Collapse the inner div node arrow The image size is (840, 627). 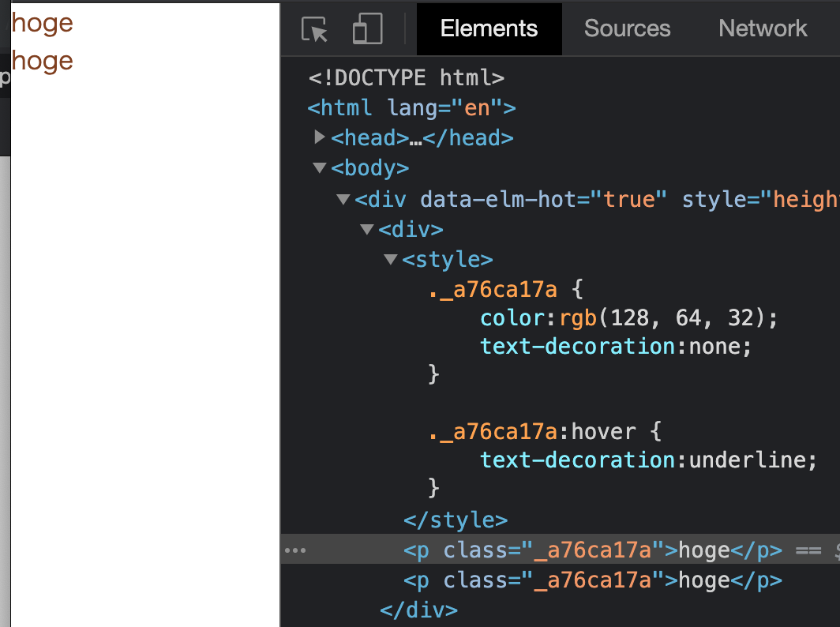click(367, 229)
